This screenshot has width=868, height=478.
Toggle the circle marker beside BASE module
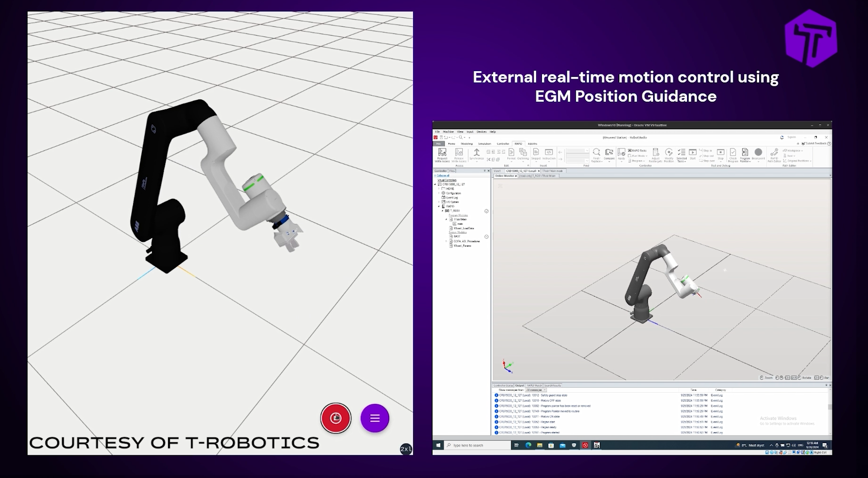pyautogui.click(x=487, y=237)
